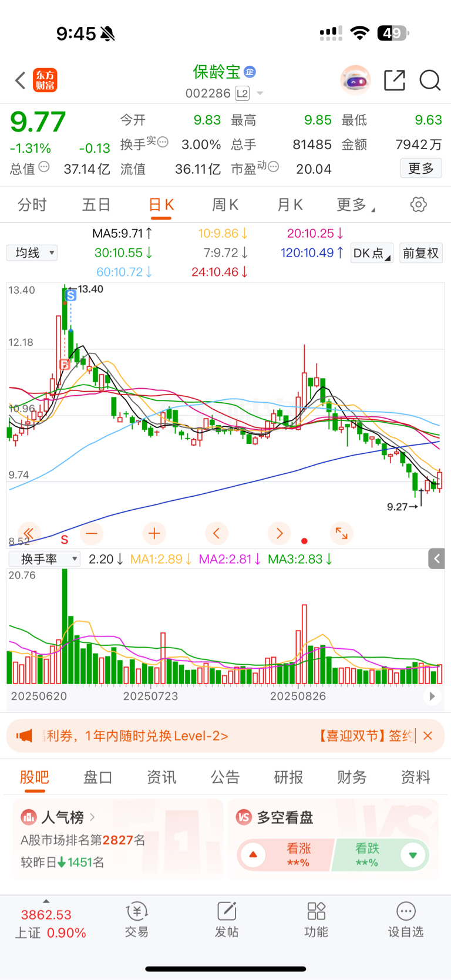Open the 研报 tab
This screenshot has height=980, width=451.
point(289,777)
